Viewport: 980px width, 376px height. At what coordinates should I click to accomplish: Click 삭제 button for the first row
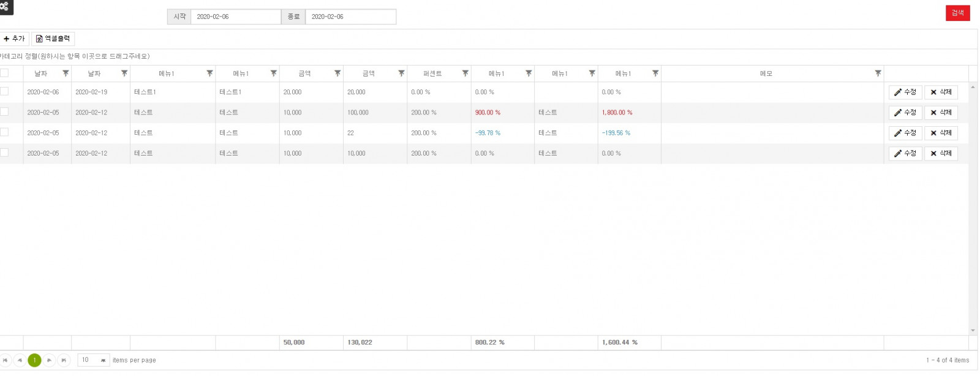coord(941,92)
